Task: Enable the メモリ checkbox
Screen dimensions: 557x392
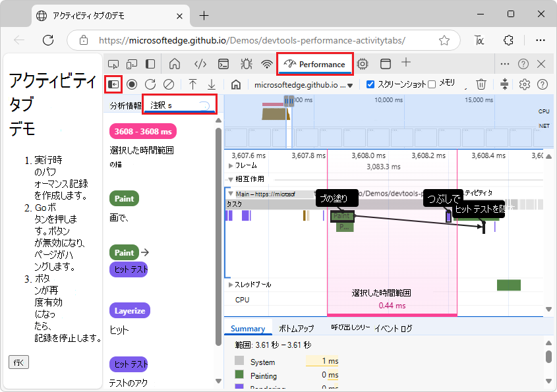Action: click(431, 83)
